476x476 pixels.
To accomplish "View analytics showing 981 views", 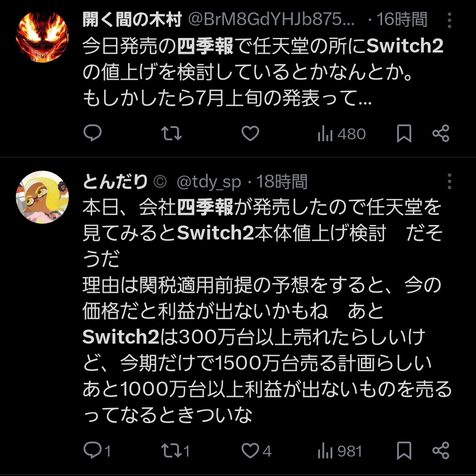I will coord(340,451).
